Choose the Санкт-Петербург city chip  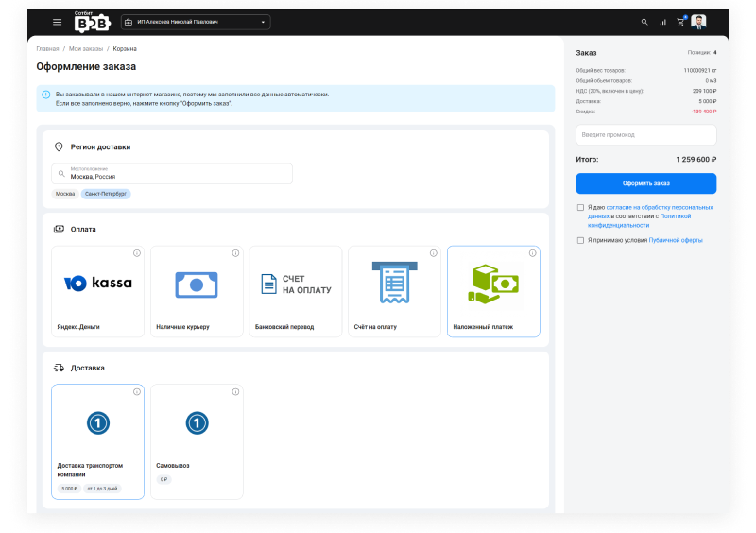[106, 193]
